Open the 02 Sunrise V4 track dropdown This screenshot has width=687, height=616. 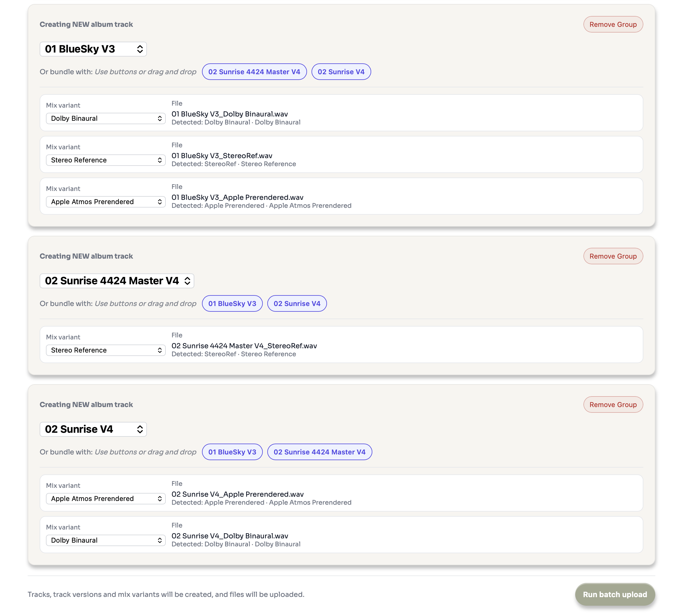point(93,429)
